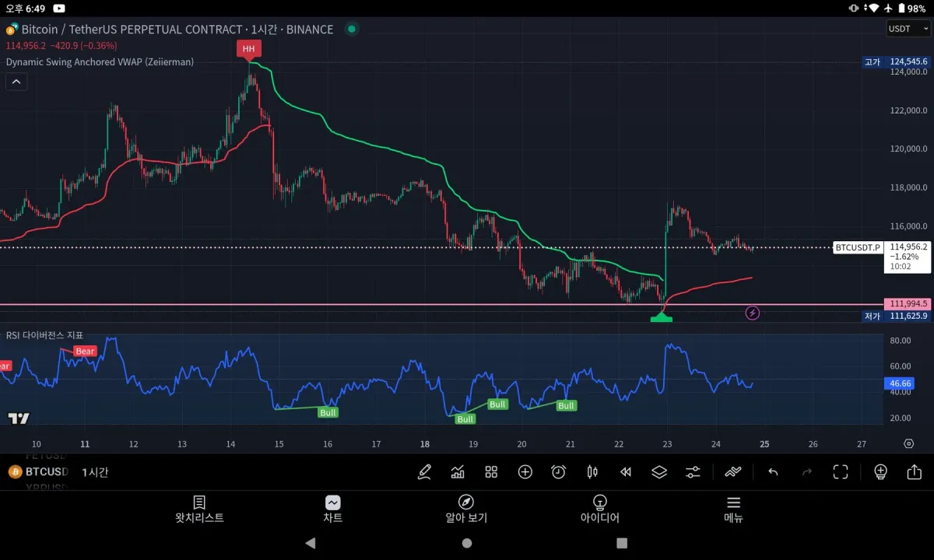
Task: Tap the −420.9 (−0.36%) price change
Action: point(83,46)
